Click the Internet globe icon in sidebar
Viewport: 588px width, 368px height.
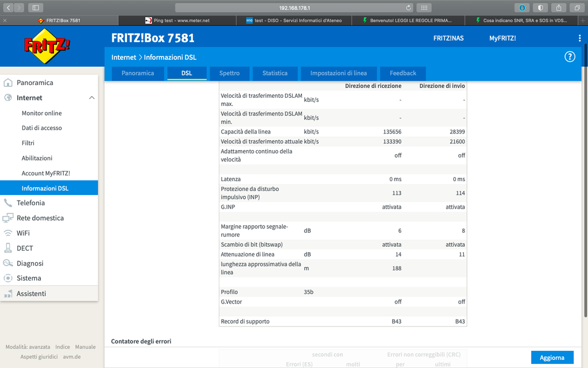[8, 98]
